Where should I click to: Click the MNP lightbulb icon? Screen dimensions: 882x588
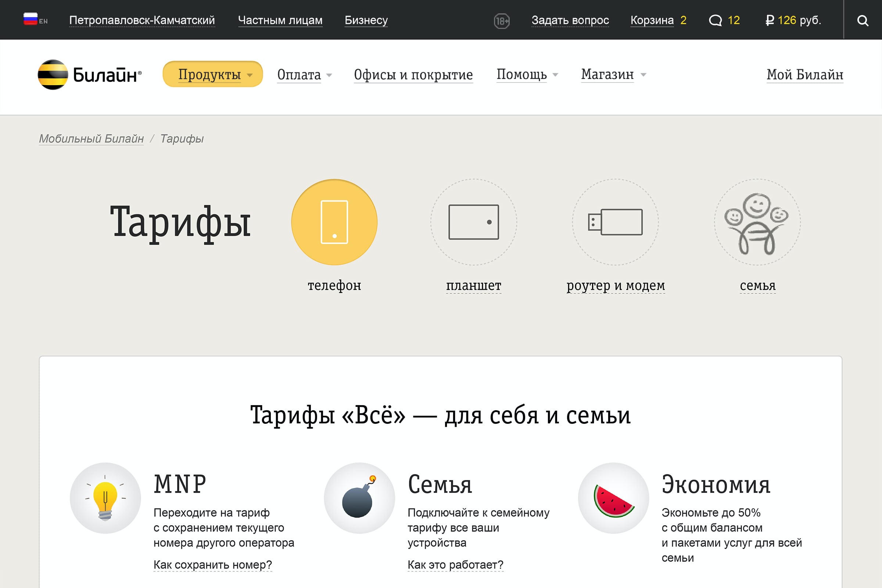tap(105, 498)
